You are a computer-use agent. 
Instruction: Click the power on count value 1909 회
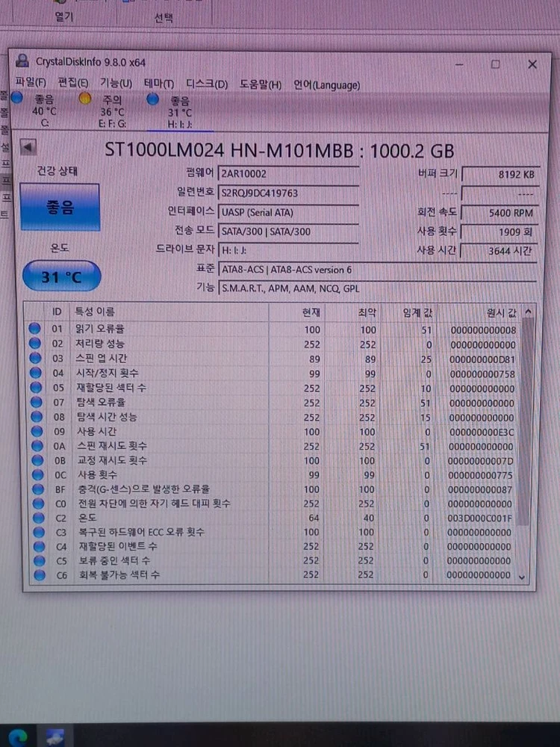[500, 232]
